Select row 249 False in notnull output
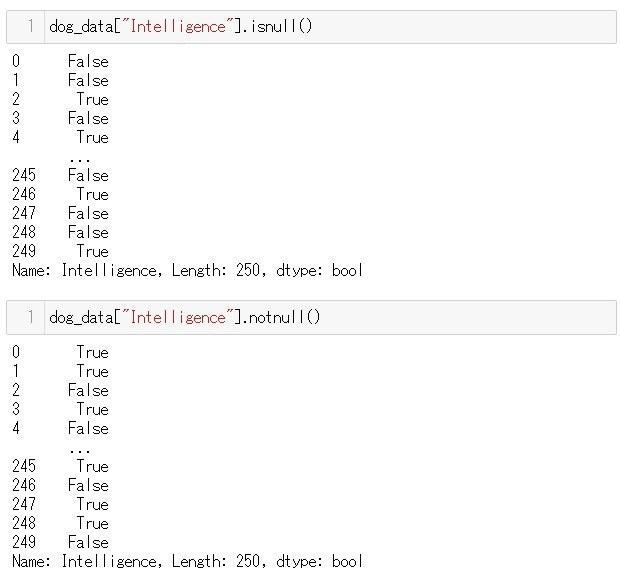 tap(60, 542)
